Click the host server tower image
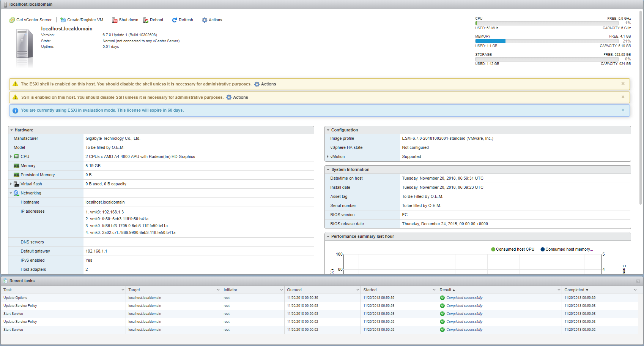Screen dimensions: 644x346 25,48
